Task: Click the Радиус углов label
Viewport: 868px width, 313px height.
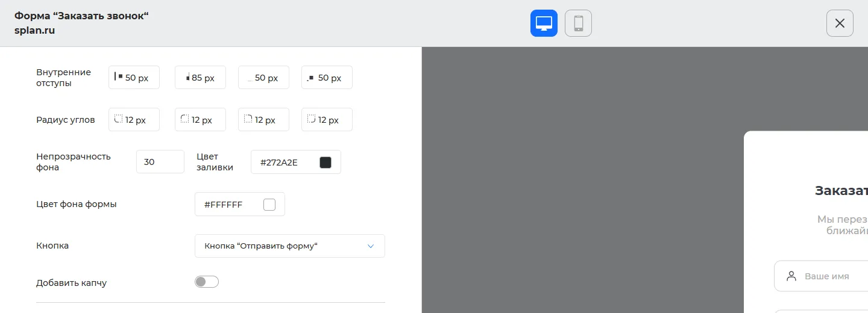Action: (66, 120)
